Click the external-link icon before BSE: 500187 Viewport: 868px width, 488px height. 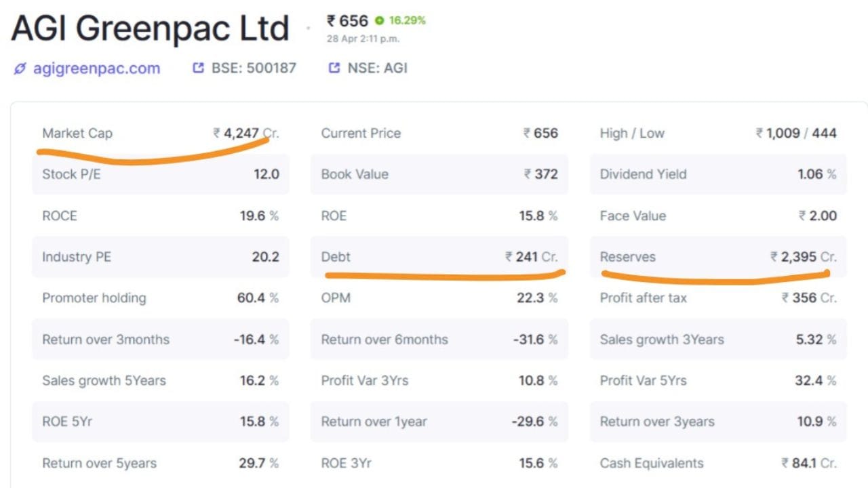[198, 68]
